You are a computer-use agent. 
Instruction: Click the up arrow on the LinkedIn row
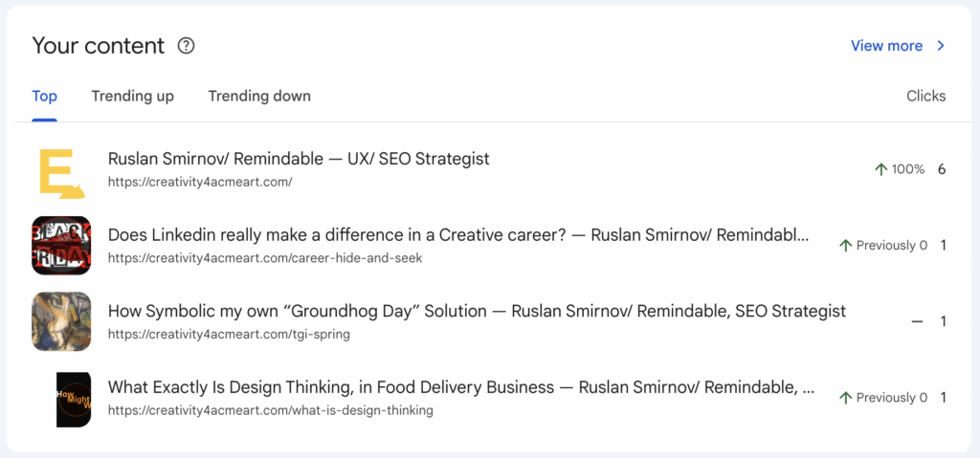click(845, 246)
